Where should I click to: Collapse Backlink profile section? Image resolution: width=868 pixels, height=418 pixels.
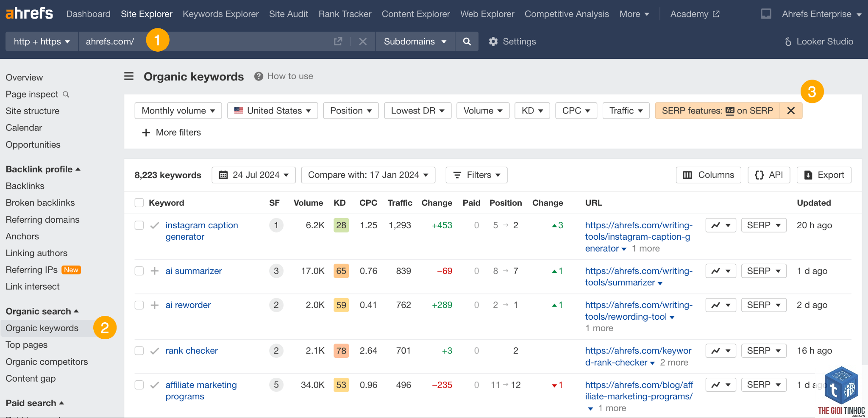pyautogui.click(x=43, y=169)
